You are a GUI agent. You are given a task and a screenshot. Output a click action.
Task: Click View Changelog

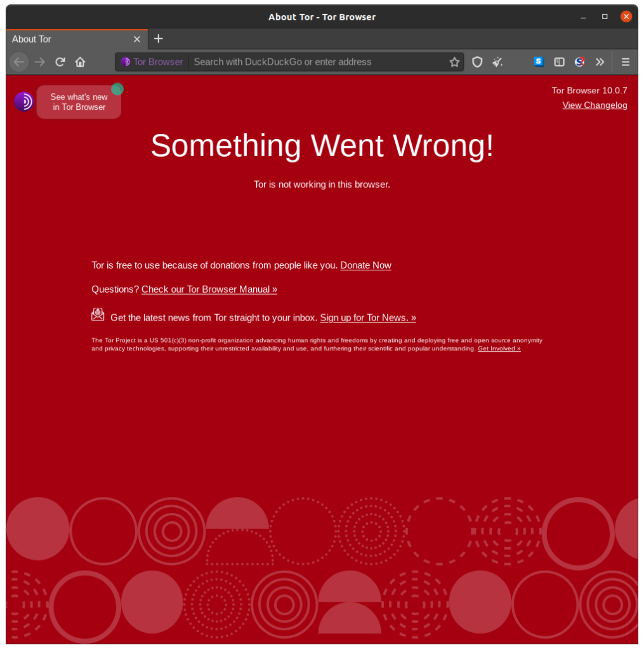(594, 105)
